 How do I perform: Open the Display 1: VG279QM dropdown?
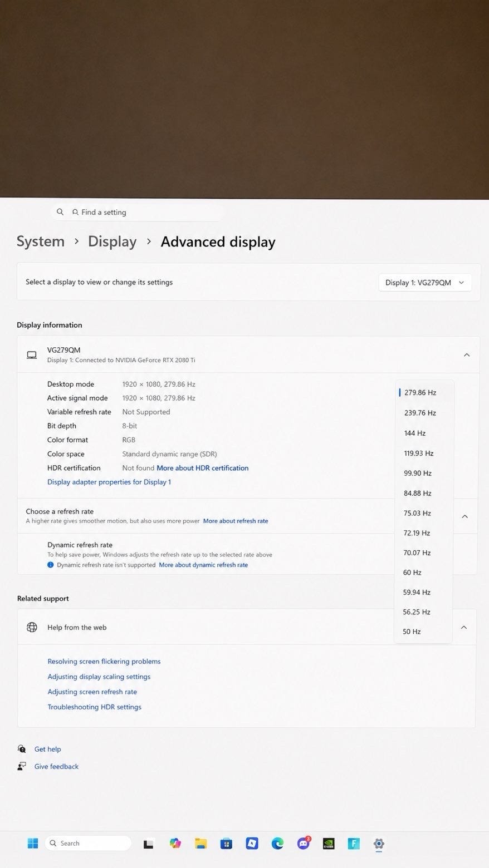425,283
